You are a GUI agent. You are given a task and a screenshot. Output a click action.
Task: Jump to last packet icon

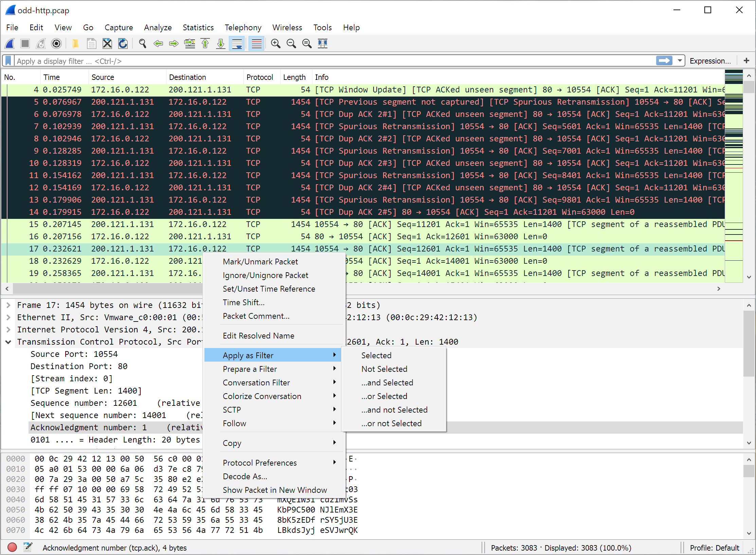click(221, 44)
